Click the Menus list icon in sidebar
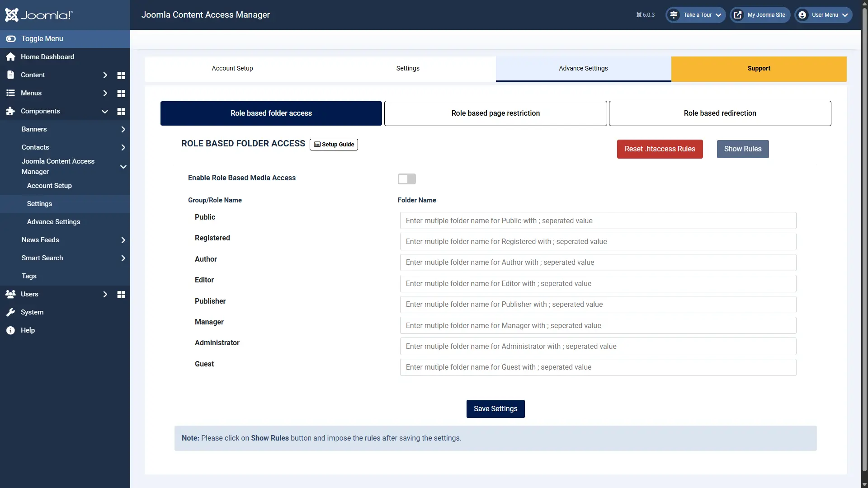 [10, 93]
